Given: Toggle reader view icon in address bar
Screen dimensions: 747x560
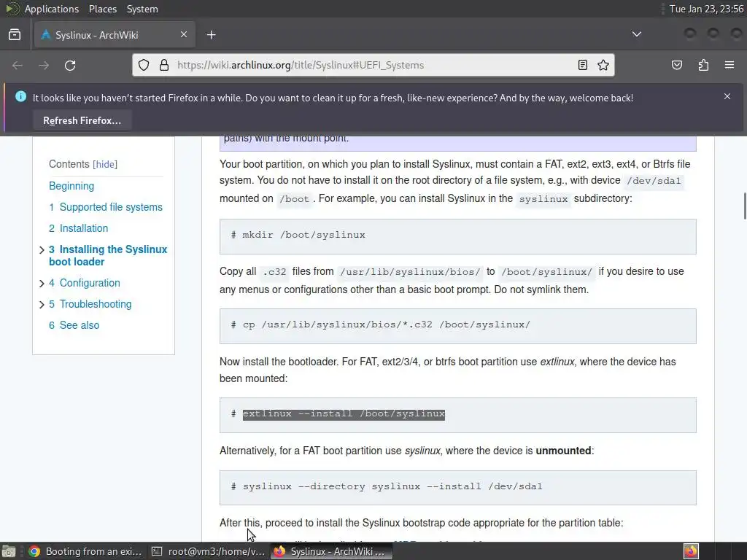Looking at the screenshot, I should pos(583,65).
